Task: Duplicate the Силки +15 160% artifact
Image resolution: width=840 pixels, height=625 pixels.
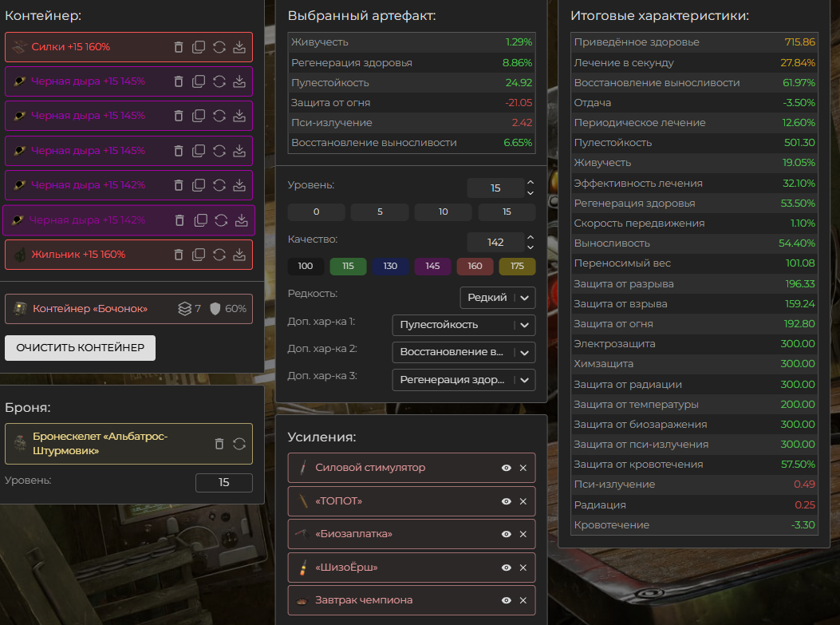Action: coord(199,47)
